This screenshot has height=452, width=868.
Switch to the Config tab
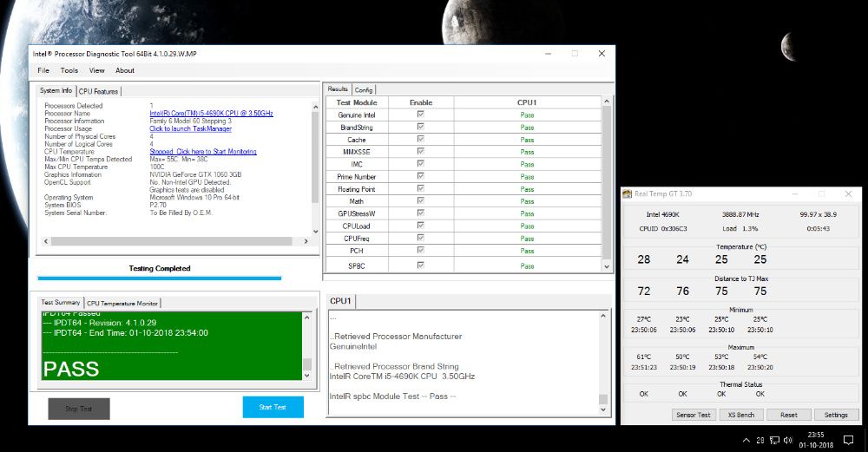364,89
